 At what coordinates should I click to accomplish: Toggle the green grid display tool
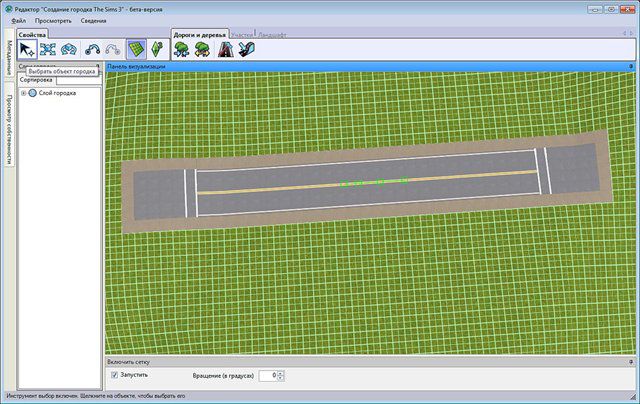pyautogui.click(x=136, y=49)
